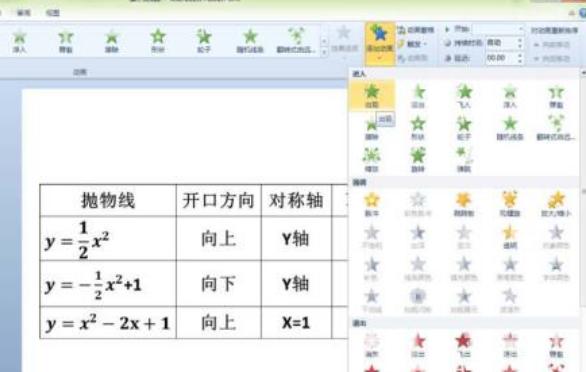Select 劈裂 effect in ribbon animation gallery

click(x=66, y=41)
